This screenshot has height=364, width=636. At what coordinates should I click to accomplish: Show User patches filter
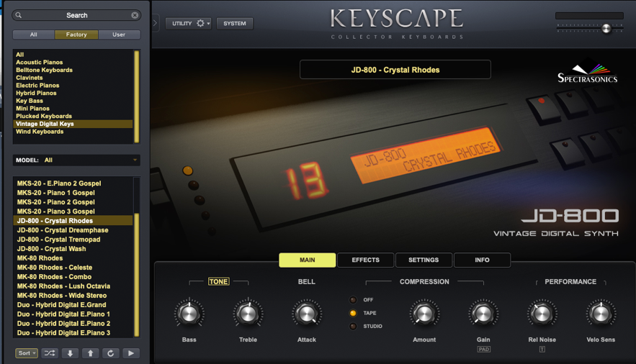pos(119,35)
